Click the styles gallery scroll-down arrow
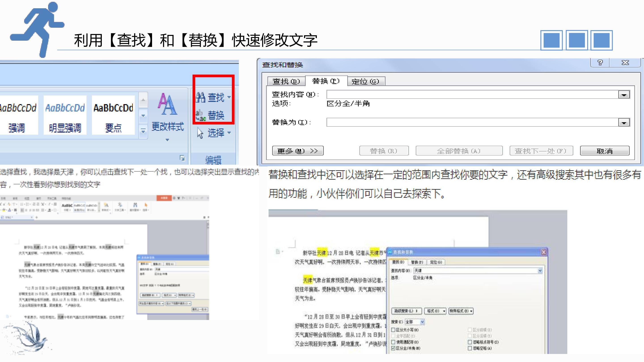 click(143, 116)
